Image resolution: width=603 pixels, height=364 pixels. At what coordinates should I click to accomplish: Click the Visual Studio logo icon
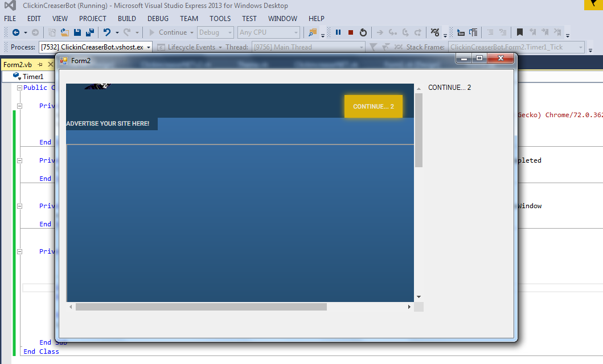coord(10,5)
